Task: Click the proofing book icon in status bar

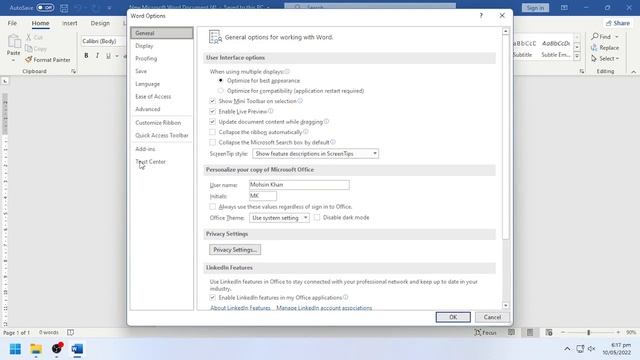Action: point(70,332)
